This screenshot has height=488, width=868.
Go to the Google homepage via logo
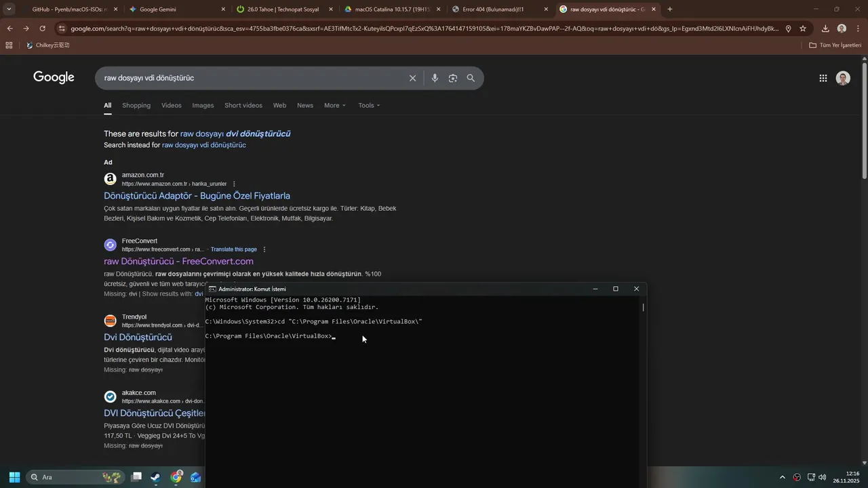coord(54,77)
